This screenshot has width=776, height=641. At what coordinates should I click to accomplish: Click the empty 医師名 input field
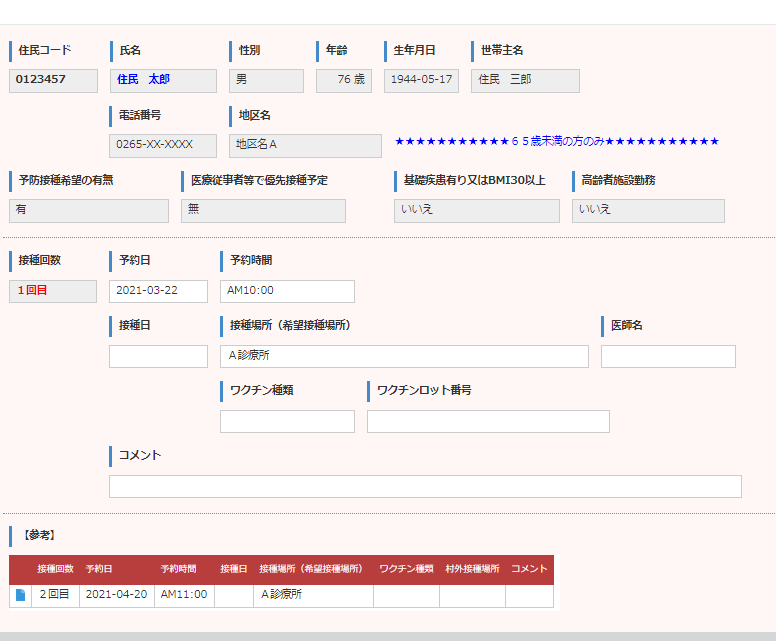tap(668, 356)
